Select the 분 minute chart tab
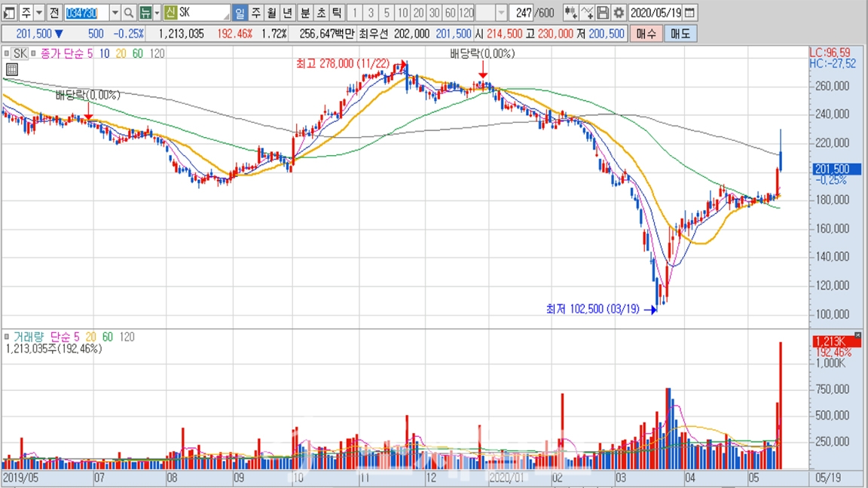Image resolution: width=868 pixels, height=488 pixels. coord(305,13)
